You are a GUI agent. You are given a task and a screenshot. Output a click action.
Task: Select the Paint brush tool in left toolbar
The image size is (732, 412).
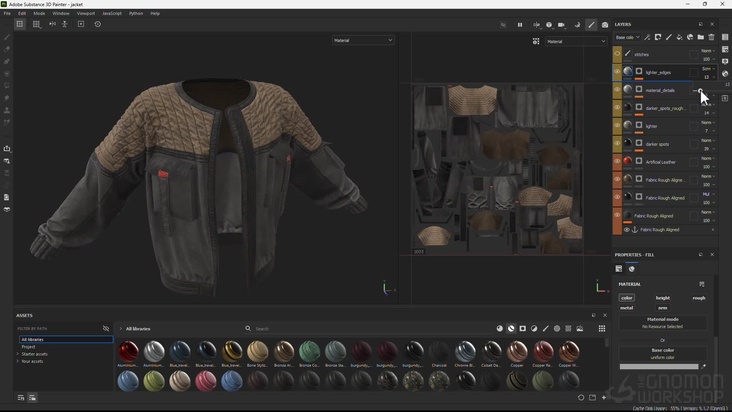[7, 37]
